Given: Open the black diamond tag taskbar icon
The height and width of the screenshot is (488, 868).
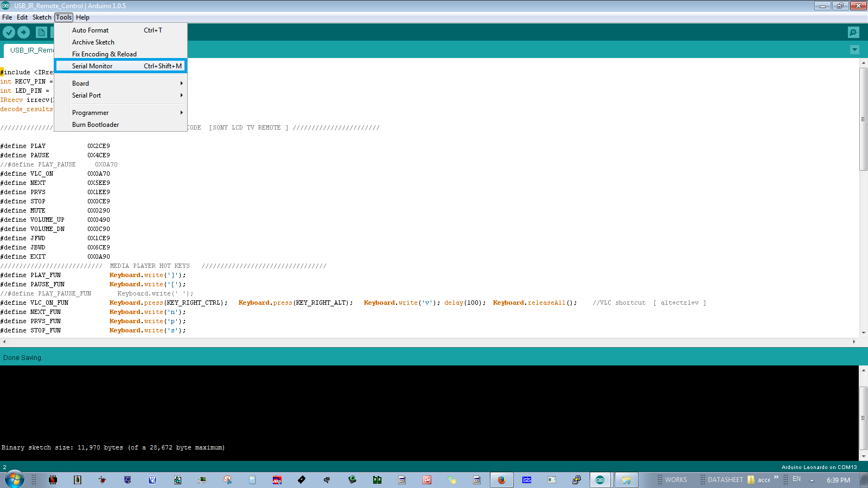Looking at the screenshot, I should pyautogui.click(x=302, y=480).
